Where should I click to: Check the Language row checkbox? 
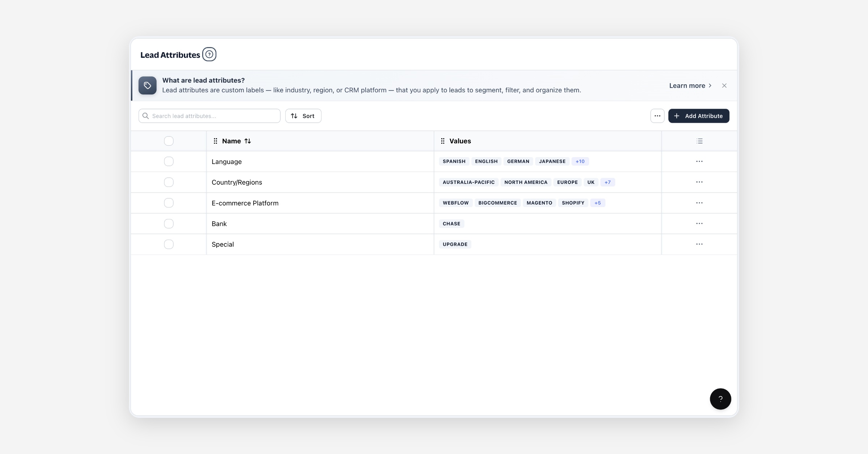coord(169,161)
